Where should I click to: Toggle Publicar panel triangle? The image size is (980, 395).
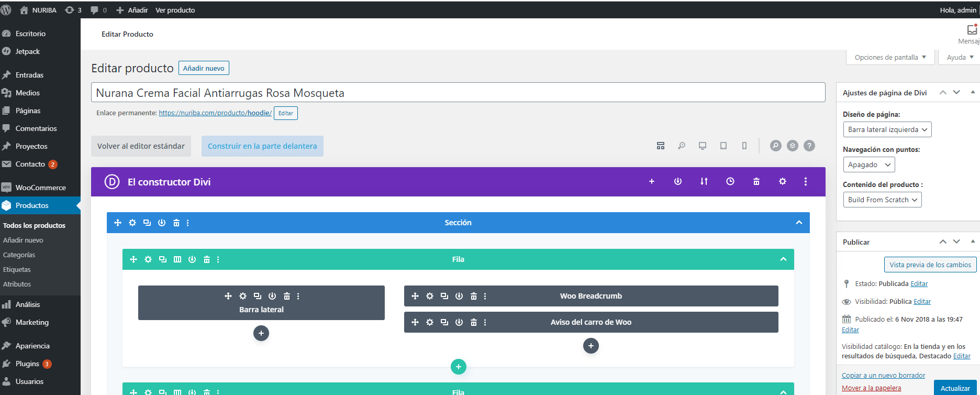(973, 242)
